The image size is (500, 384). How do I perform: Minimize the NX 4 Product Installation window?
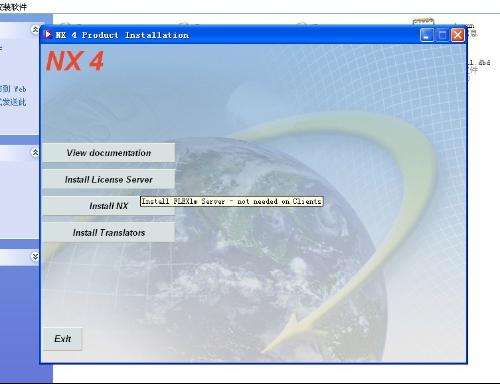pos(427,35)
